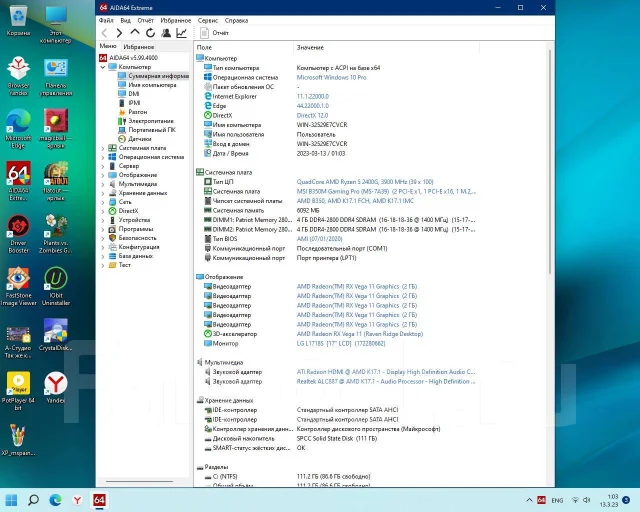The image size is (640, 512).
Task: Open the DirectX 12.0 link
Action: 312,116
